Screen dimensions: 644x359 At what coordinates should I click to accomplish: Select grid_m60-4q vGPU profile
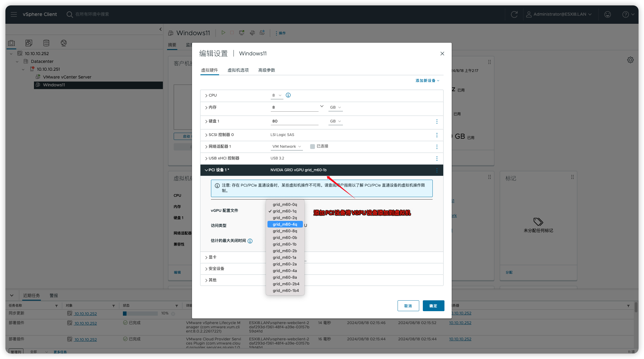click(x=285, y=224)
